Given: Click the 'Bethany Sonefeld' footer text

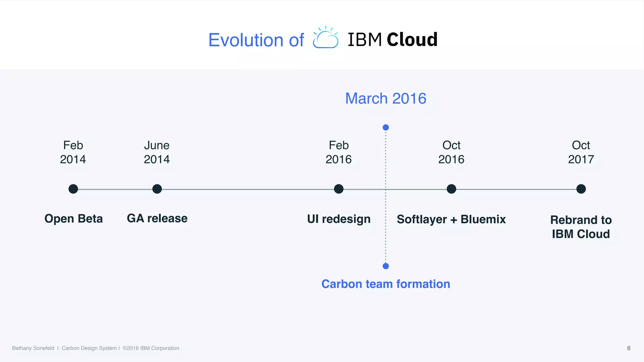Looking at the screenshot, I should (x=33, y=348).
